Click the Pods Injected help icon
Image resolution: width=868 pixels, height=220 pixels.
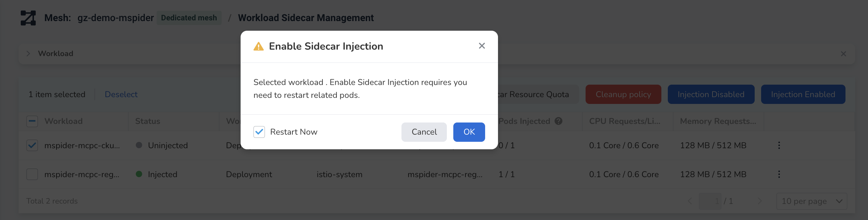[558, 121]
